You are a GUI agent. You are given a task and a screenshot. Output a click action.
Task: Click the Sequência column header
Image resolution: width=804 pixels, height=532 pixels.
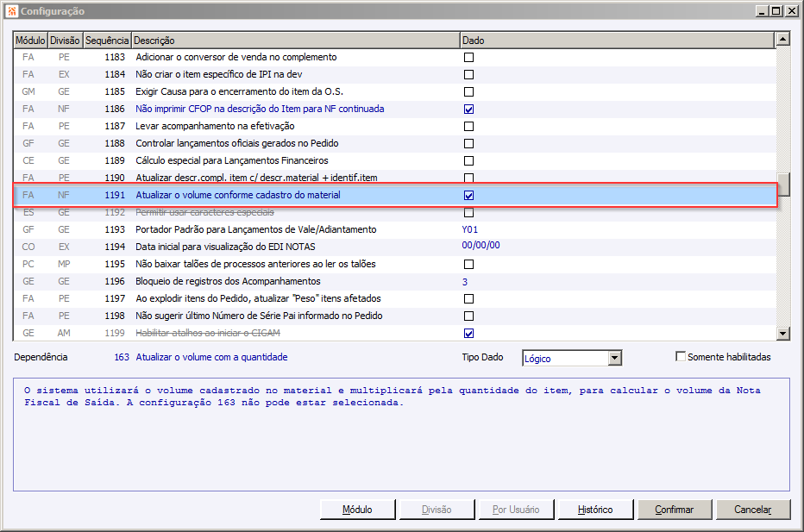point(107,41)
